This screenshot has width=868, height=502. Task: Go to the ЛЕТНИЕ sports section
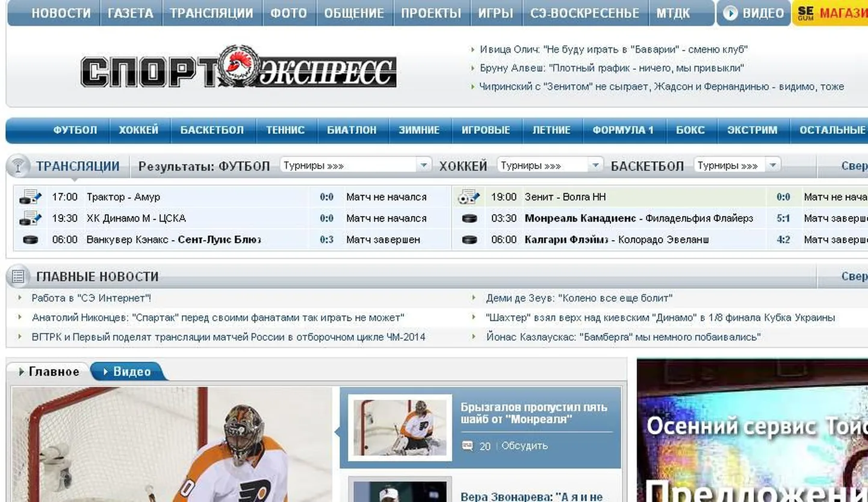coord(551,130)
